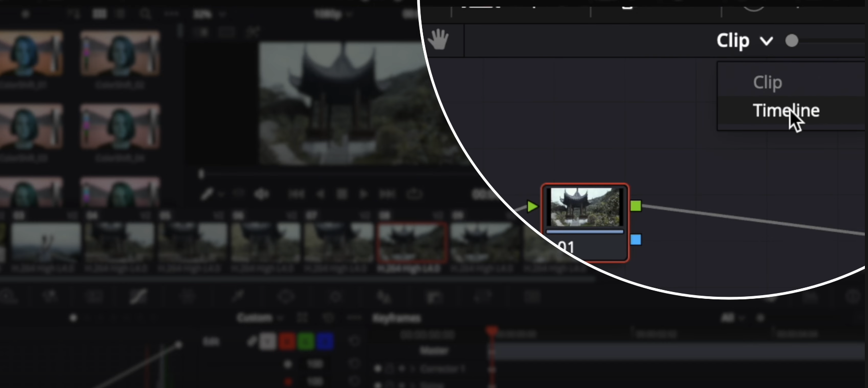This screenshot has width=868, height=388.
Task: Toggle loop playback
Action: coord(414,195)
